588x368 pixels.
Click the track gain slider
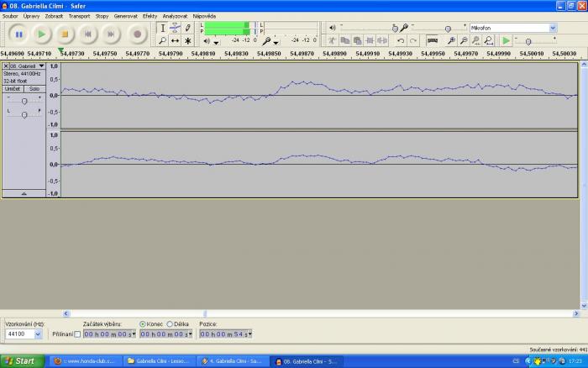click(24, 101)
